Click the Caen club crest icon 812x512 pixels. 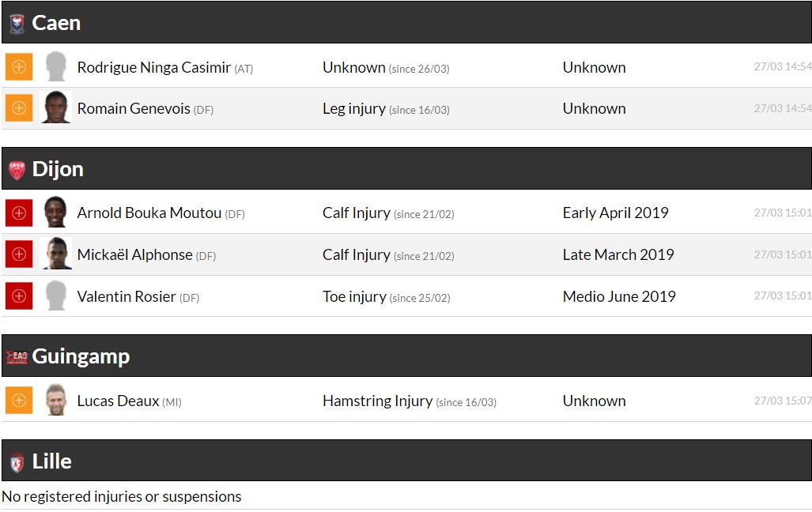click(x=17, y=24)
